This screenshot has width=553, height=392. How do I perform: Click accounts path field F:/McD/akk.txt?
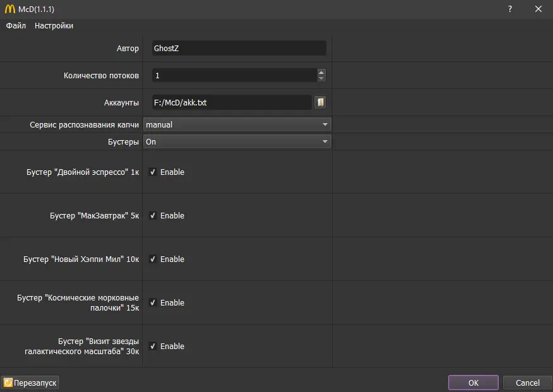coord(232,102)
